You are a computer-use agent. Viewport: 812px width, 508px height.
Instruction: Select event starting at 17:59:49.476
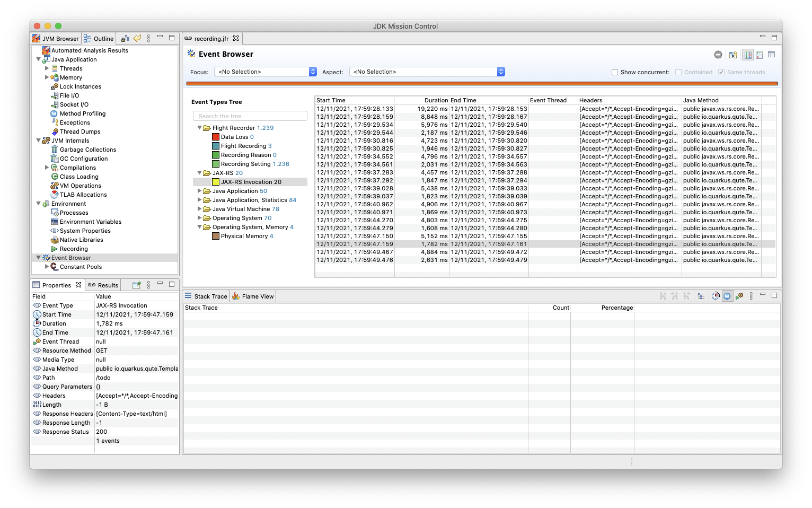coord(545,260)
